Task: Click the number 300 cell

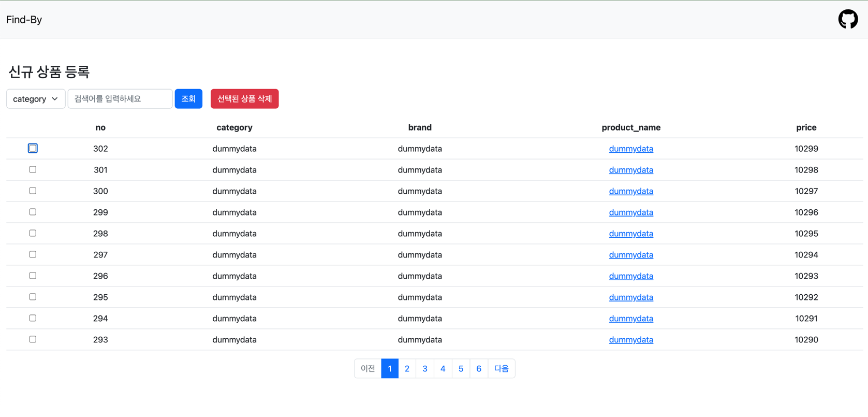Action: pyautogui.click(x=100, y=191)
